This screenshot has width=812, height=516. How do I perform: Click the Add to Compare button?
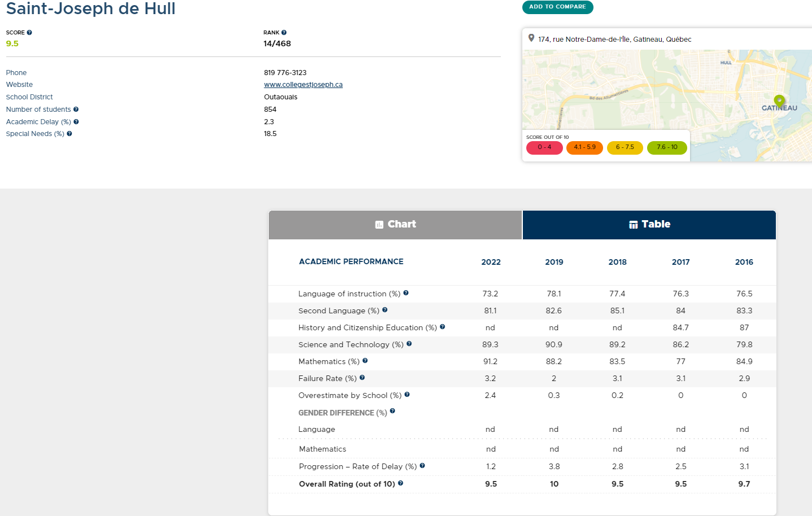557,7
